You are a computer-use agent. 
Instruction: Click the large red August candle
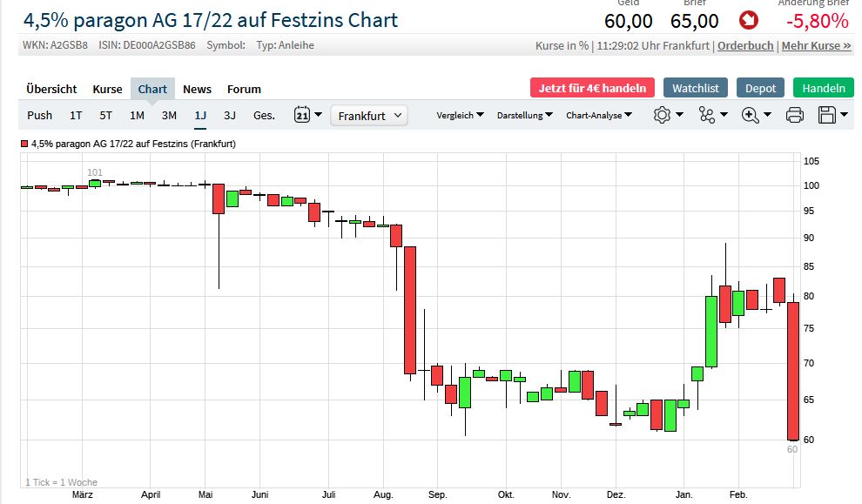409,311
